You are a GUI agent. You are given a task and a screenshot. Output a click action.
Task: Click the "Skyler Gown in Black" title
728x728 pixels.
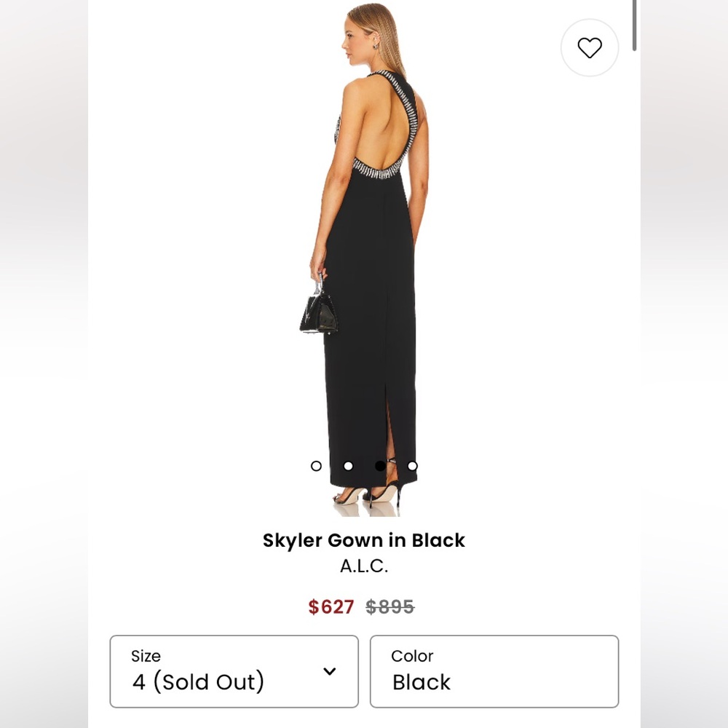364,540
